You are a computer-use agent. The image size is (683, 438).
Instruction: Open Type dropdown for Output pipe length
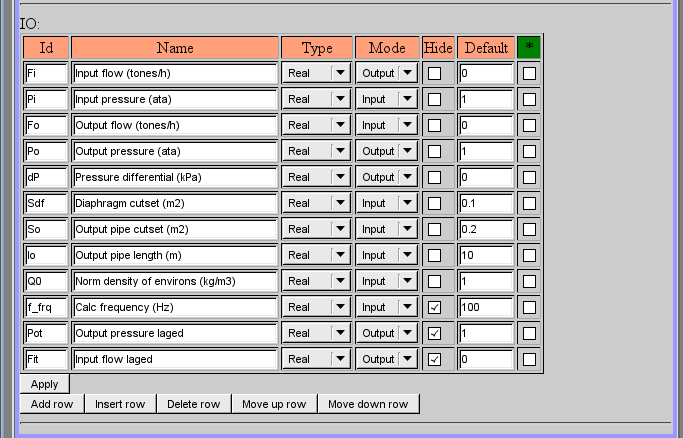316,255
